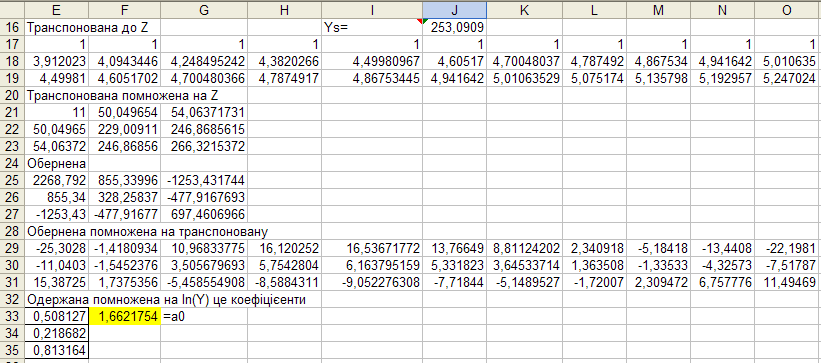Select cell with value 0,508127

[x=57, y=316]
